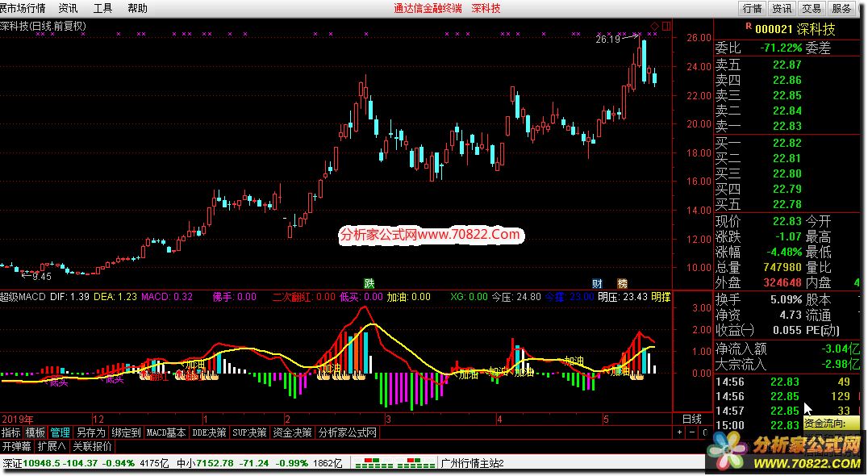
Task: Open the 资讯 menu in top menu bar
Action: pyautogui.click(x=68, y=8)
